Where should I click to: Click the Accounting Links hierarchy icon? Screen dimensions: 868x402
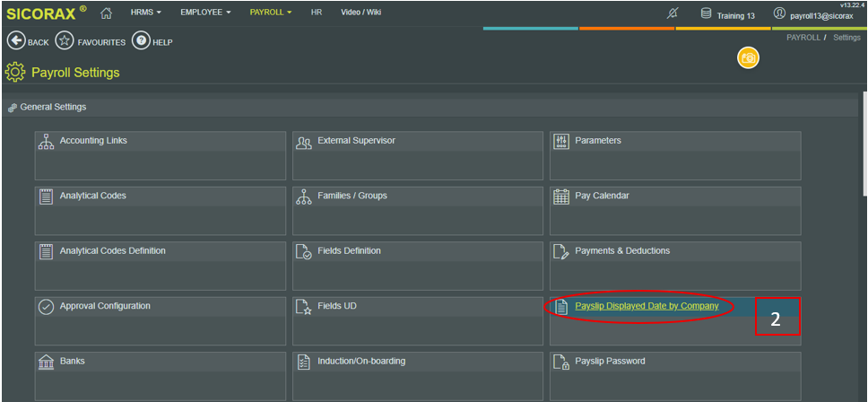pyautogui.click(x=47, y=142)
